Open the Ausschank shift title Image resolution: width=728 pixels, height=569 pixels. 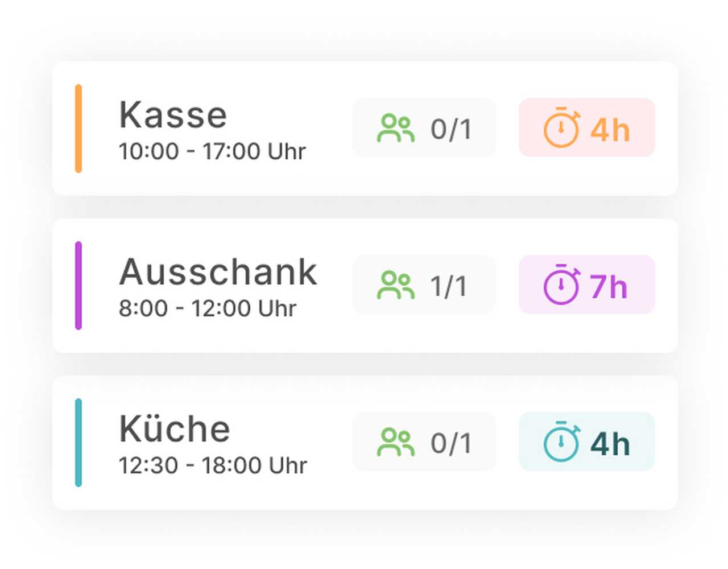coord(218,272)
